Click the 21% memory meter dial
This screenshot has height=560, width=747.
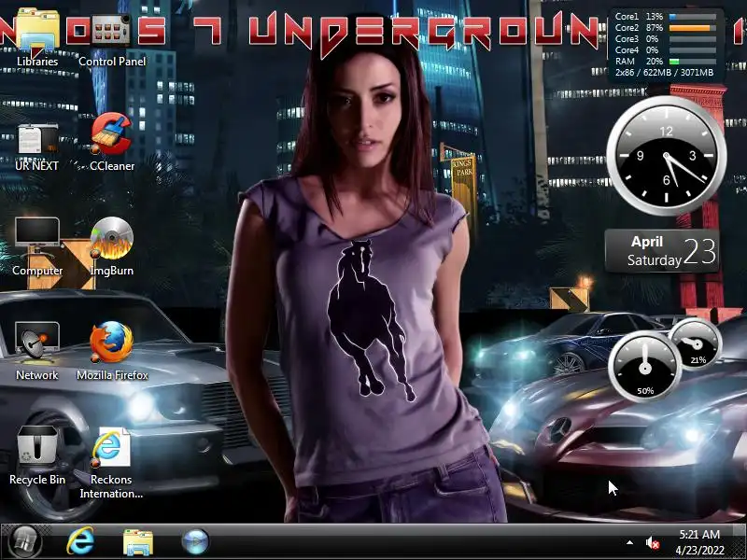pyautogui.click(x=696, y=343)
